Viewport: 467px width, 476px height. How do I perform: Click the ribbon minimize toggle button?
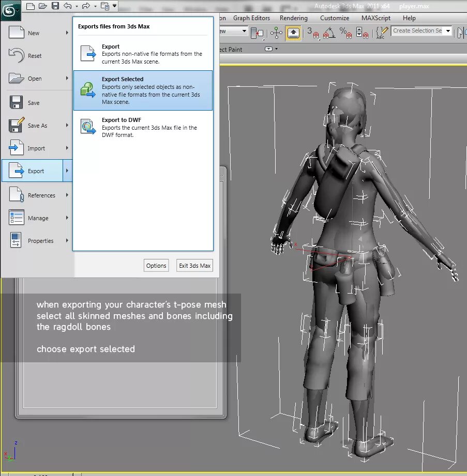click(x=268, y=49)
